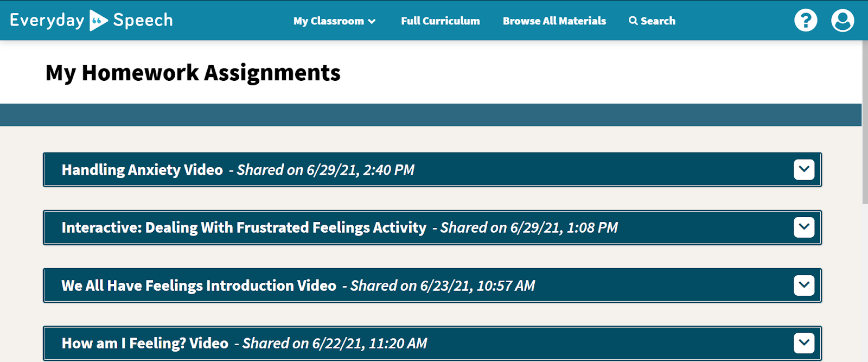
Task: Click the vertical page scrollbar thumb
Action: 865,122
